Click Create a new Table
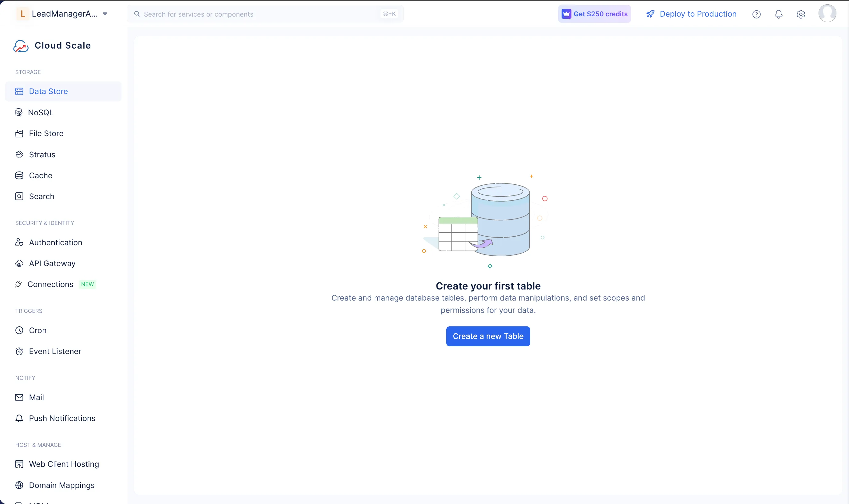 [x=488, y=336]
